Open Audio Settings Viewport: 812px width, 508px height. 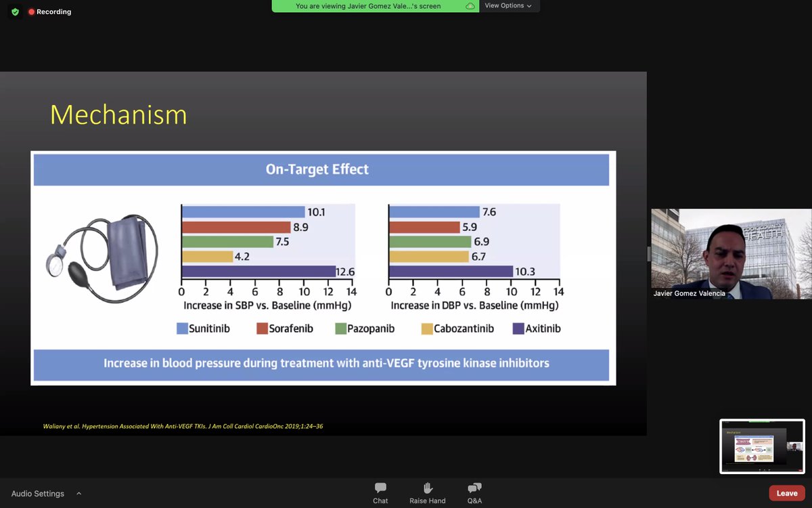tap(38, 494)
